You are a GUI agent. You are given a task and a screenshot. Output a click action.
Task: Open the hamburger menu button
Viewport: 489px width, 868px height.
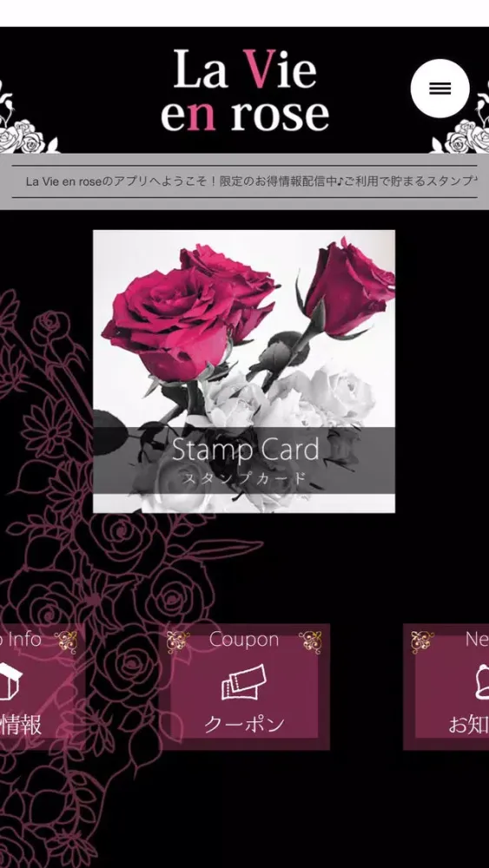coord(439,89)
